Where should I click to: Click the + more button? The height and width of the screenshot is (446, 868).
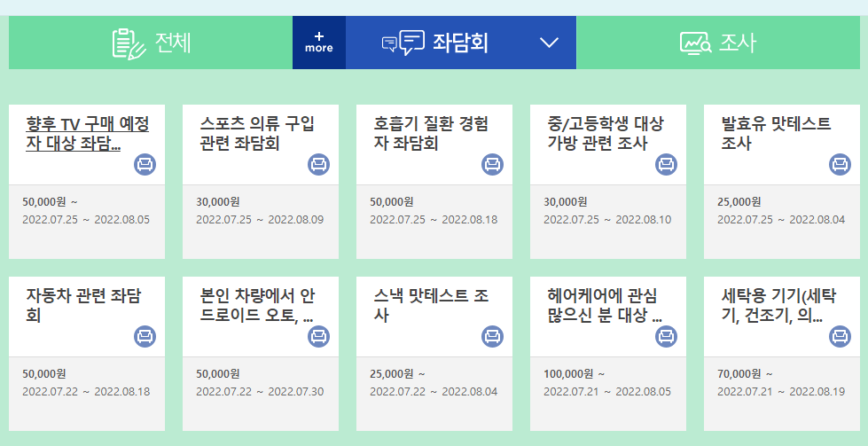[x=319, y=43]
